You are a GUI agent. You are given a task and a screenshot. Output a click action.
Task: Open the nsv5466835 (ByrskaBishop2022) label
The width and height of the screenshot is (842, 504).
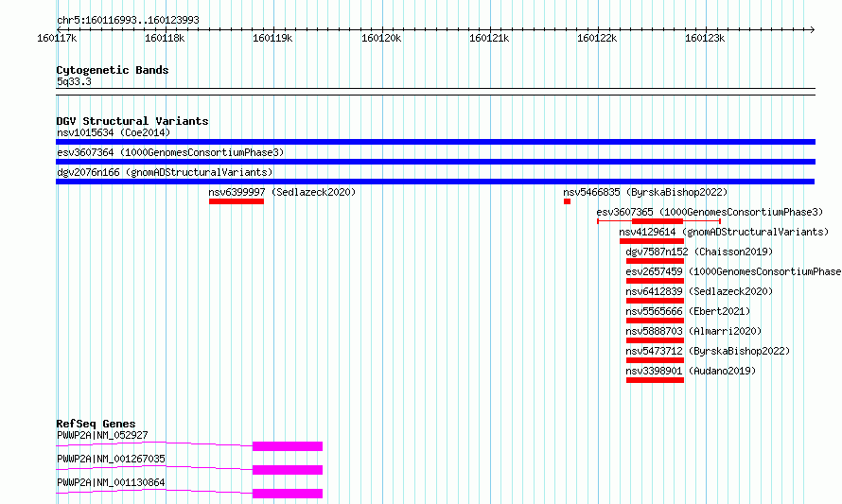645,192
